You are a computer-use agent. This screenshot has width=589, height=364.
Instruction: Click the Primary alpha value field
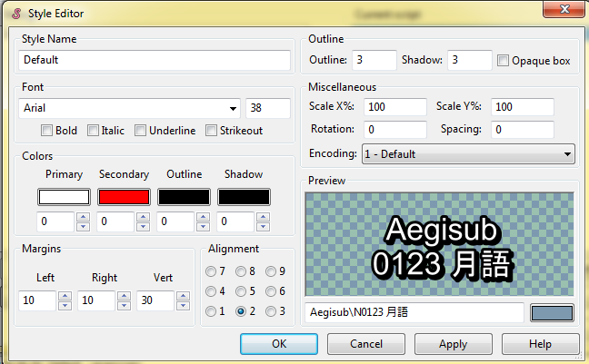pyautogui.click(x=55, y=221)
